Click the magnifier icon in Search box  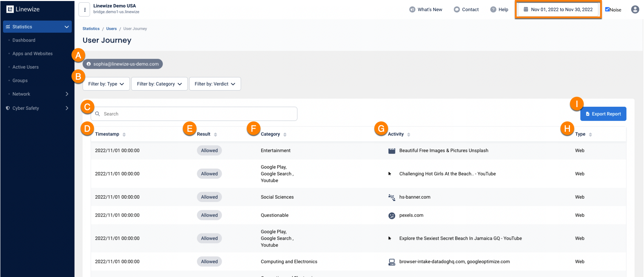click(97, 114)
